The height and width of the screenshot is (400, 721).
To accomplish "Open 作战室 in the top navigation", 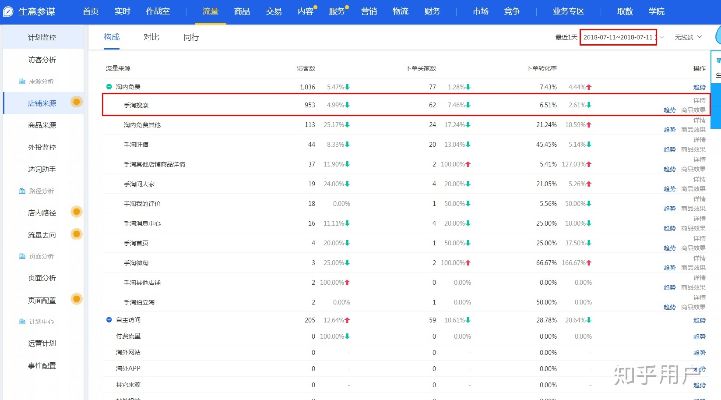I will [158, 11].
